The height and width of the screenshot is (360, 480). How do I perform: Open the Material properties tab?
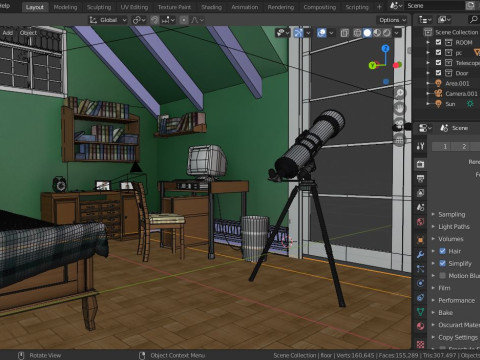(x=420, y=326)
